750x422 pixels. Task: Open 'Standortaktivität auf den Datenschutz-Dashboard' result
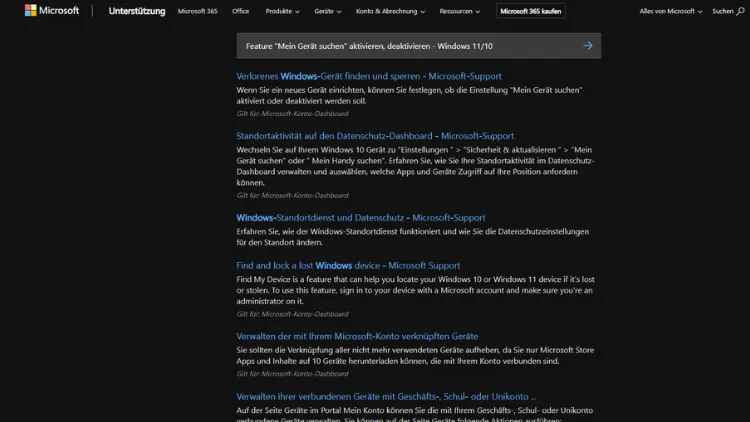(375, 136)
